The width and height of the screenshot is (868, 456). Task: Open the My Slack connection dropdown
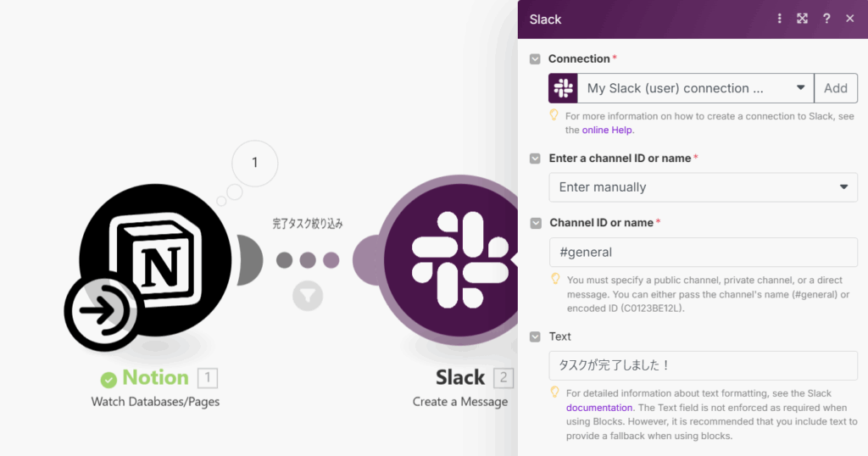(x=696, y=88)
